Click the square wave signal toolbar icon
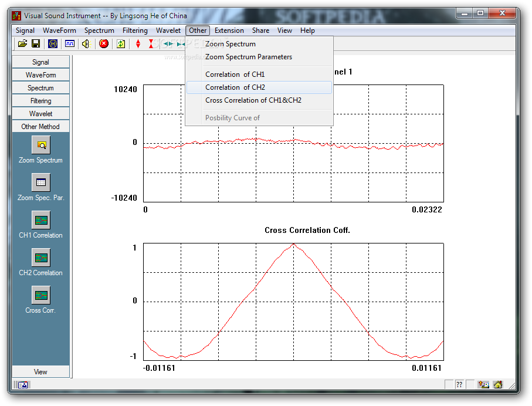 (70, 43)
